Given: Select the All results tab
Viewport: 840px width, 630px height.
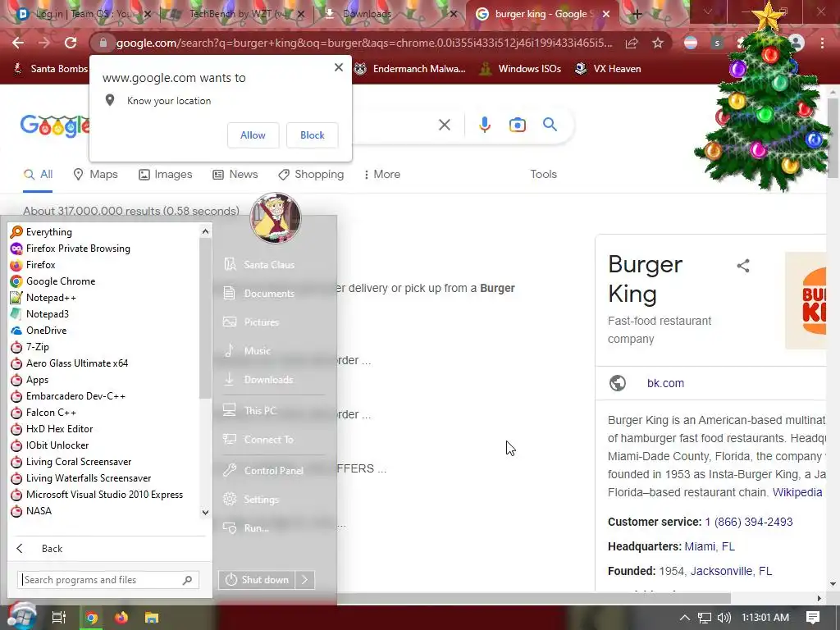Looking at the screenshot, I should [38, 174].
